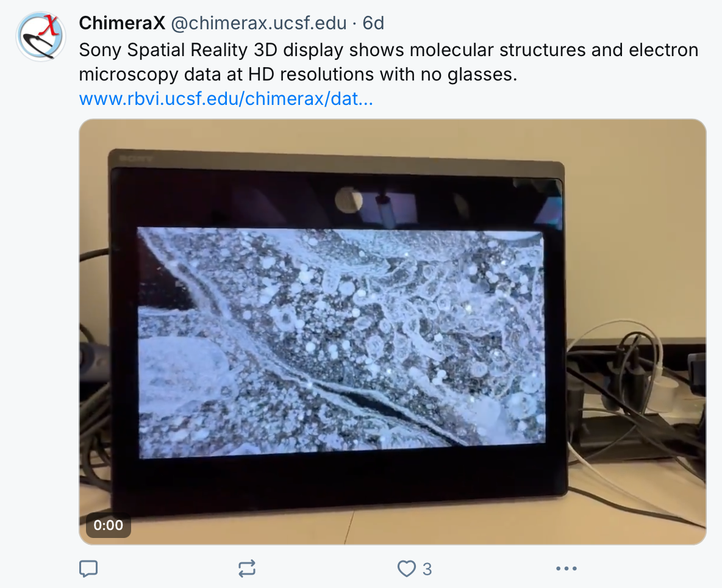Play the Sony display video
The height and width of the screenshot is (588, 722).
392,332
